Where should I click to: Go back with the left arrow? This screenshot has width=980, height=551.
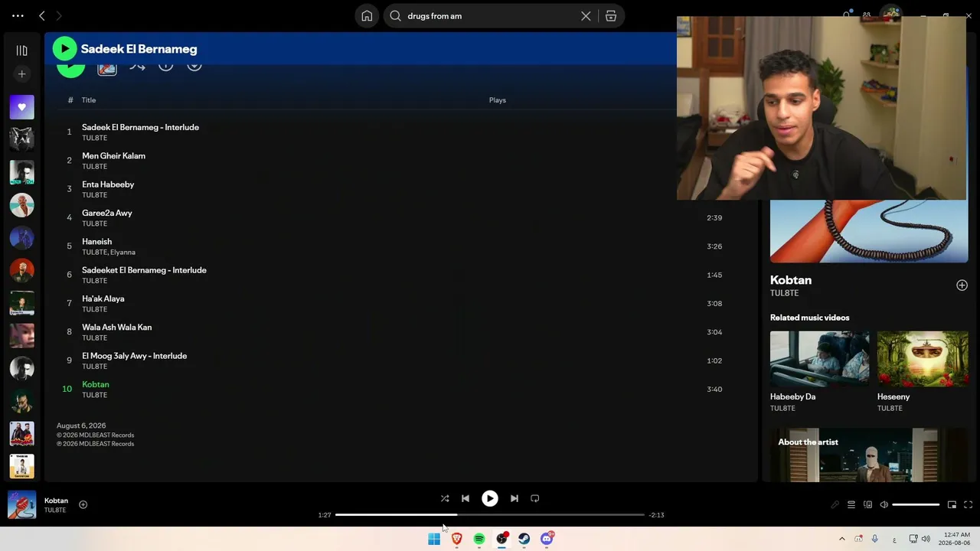coord(42,15)
